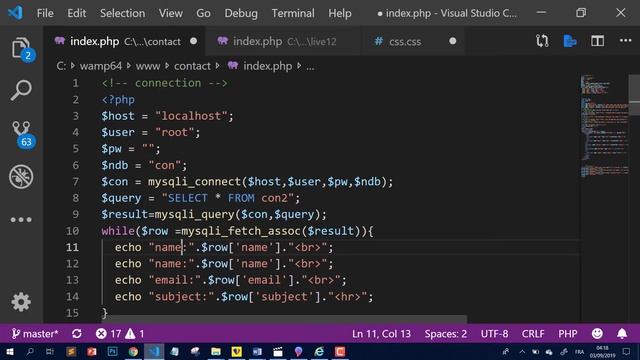The image size is (640, 360).
Task: Open the Debug menu
Action: [x=241, y=13]
